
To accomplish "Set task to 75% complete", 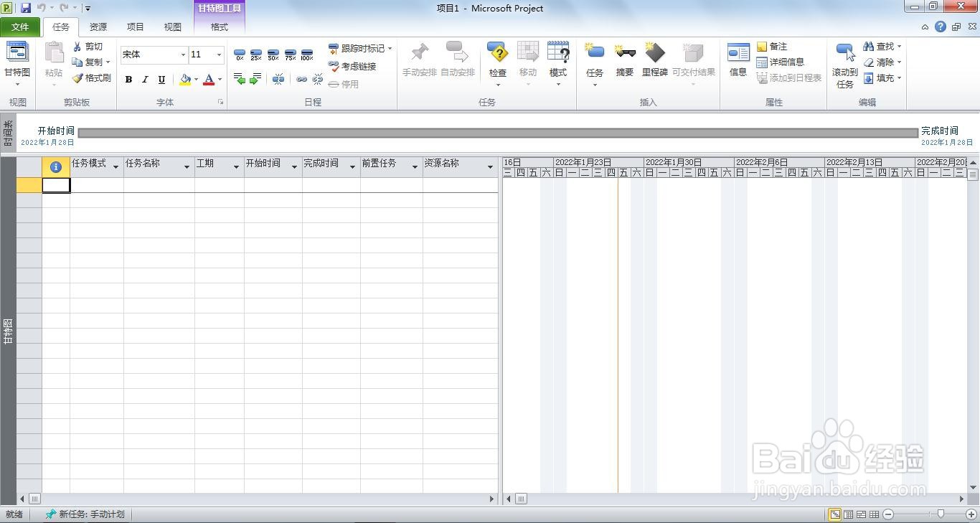I will click(290, 55).
